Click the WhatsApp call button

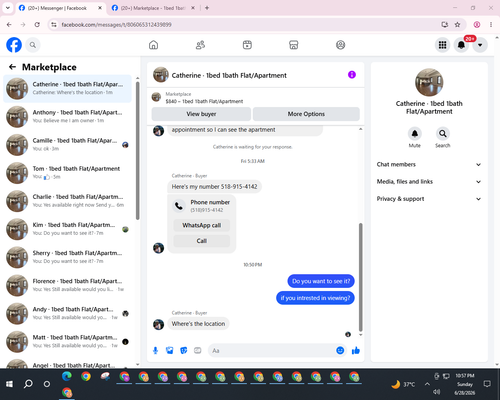[202, 225]
